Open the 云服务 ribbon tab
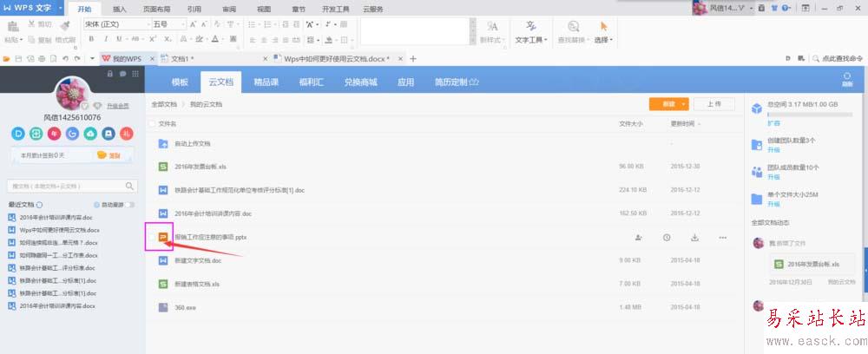The image size is (868, 354). coord(373,10)
